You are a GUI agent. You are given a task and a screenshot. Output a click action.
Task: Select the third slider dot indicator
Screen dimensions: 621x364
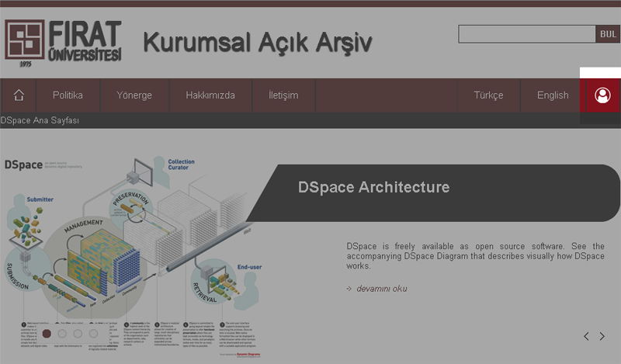click(78, 334)
